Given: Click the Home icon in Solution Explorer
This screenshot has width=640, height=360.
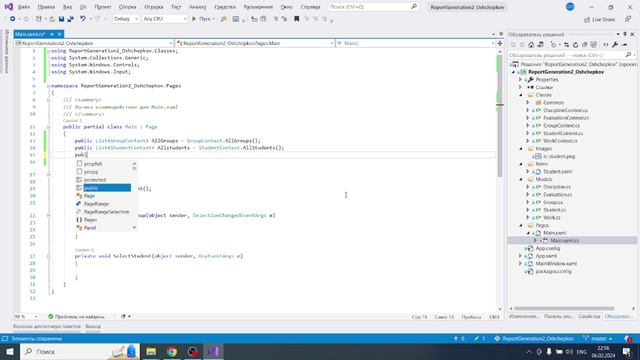Looking at the screenshot, I should (x=531, y=45).
